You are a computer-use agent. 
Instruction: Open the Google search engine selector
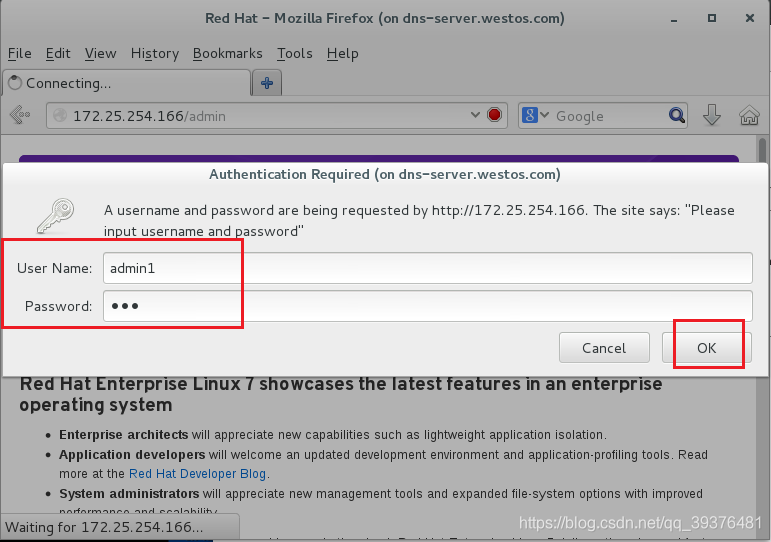coord(535,115)
